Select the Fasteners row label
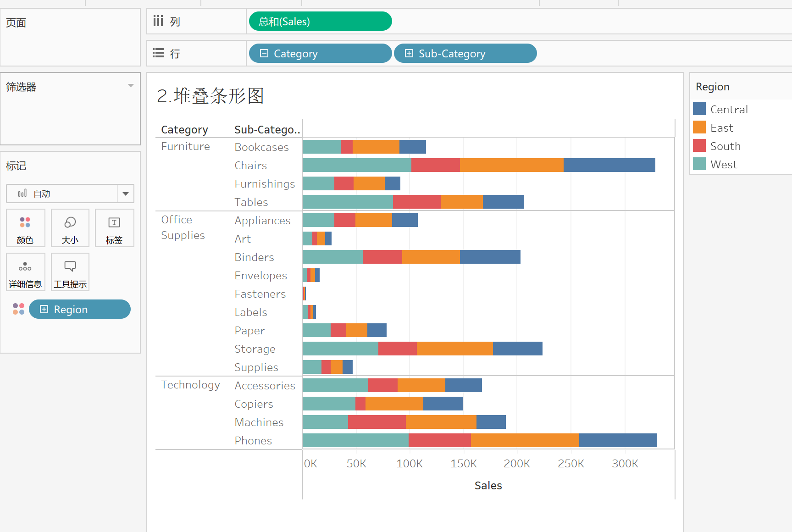Viewport: 792px width, 532px height. [260, 294]
